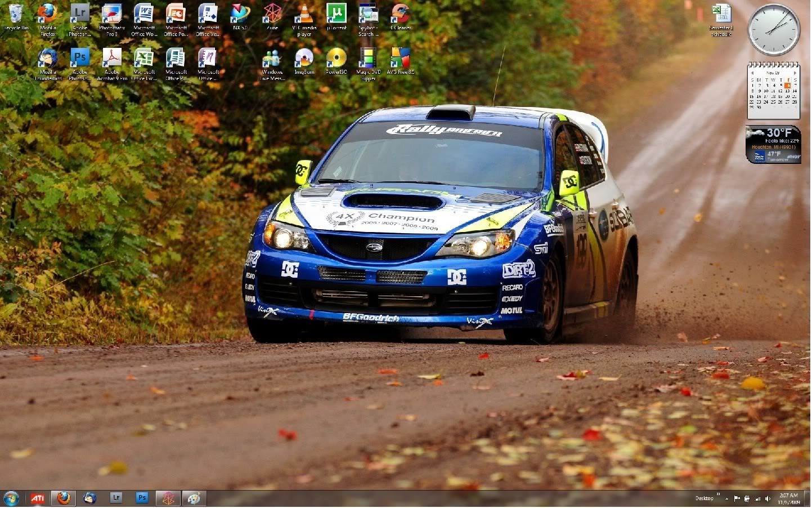Viewport: 812px width, 508px height.
Task: Select highlighted day 6 in calendar gadget
Action: [788, 86]
